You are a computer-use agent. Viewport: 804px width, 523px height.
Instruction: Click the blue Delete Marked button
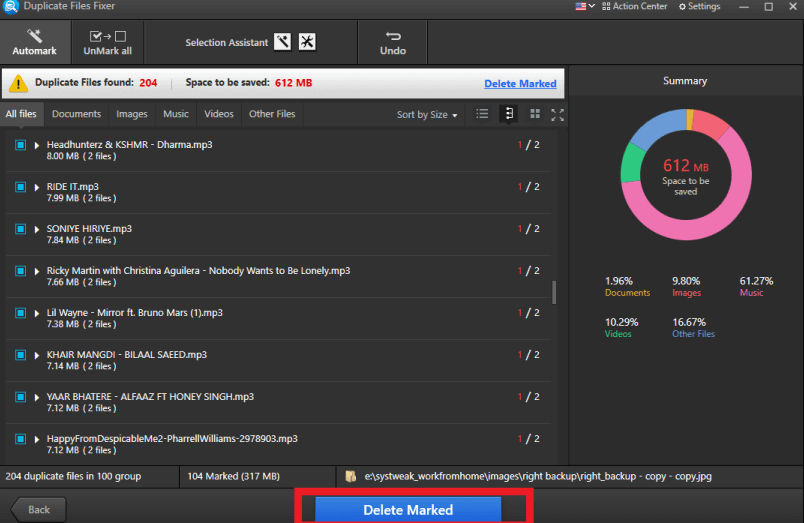click(x=408, y=509)
